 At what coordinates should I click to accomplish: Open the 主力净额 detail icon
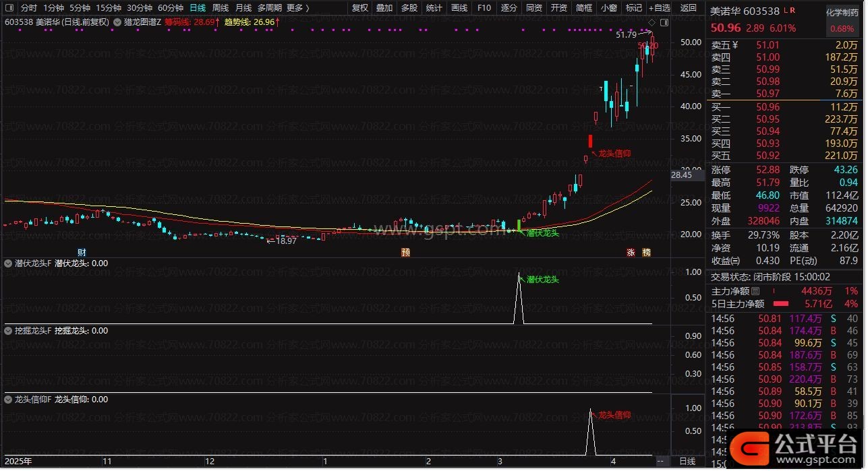pos(755,291)
